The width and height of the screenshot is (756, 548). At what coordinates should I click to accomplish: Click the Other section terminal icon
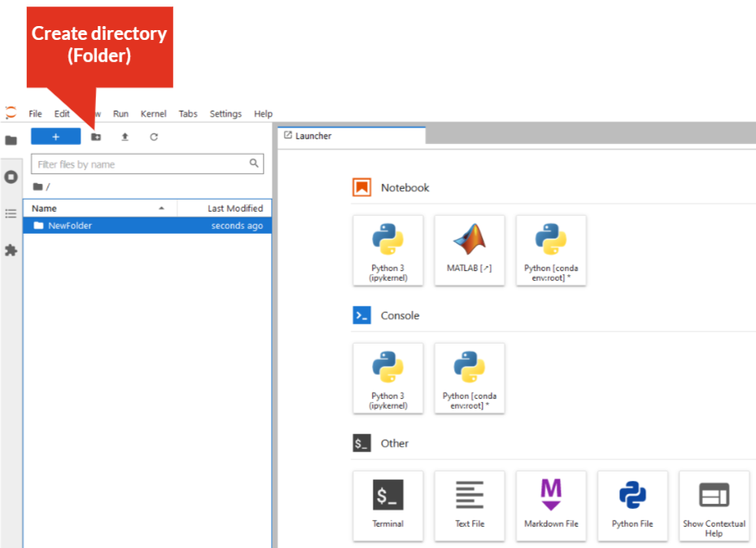pyautogui.click(x=362, y=443)
